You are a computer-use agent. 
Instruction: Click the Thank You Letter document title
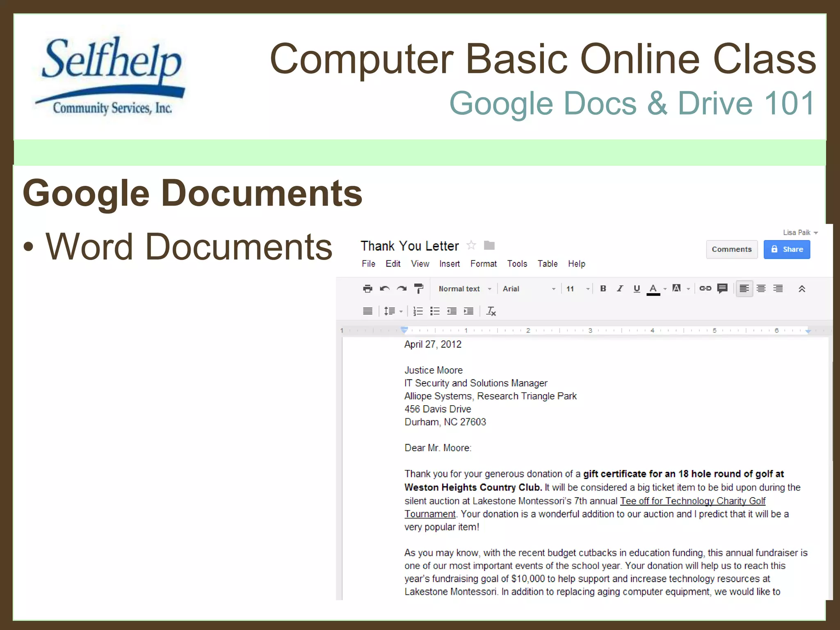pyautogui.click(x=410, y=246)
